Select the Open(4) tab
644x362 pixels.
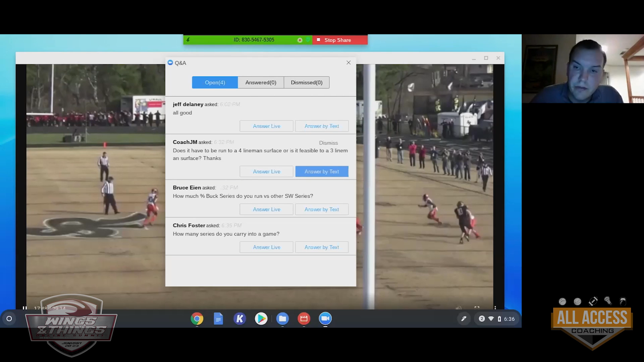click(x=215, y=82)
